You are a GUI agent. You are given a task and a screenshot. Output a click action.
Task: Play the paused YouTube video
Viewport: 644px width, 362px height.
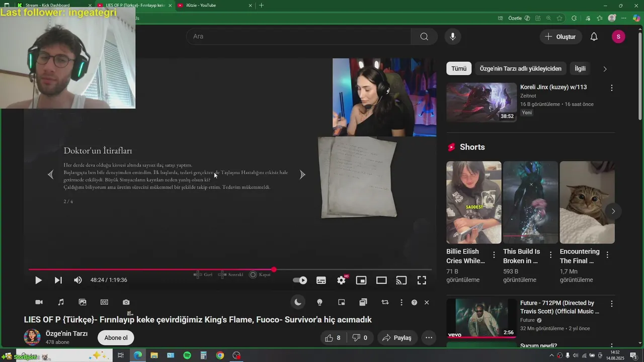click(38, 280)
